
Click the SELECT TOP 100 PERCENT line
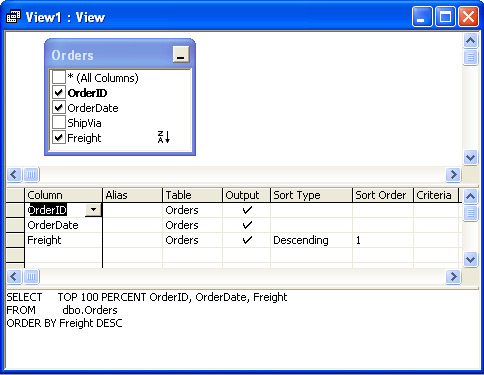click(x=147, y=297)
